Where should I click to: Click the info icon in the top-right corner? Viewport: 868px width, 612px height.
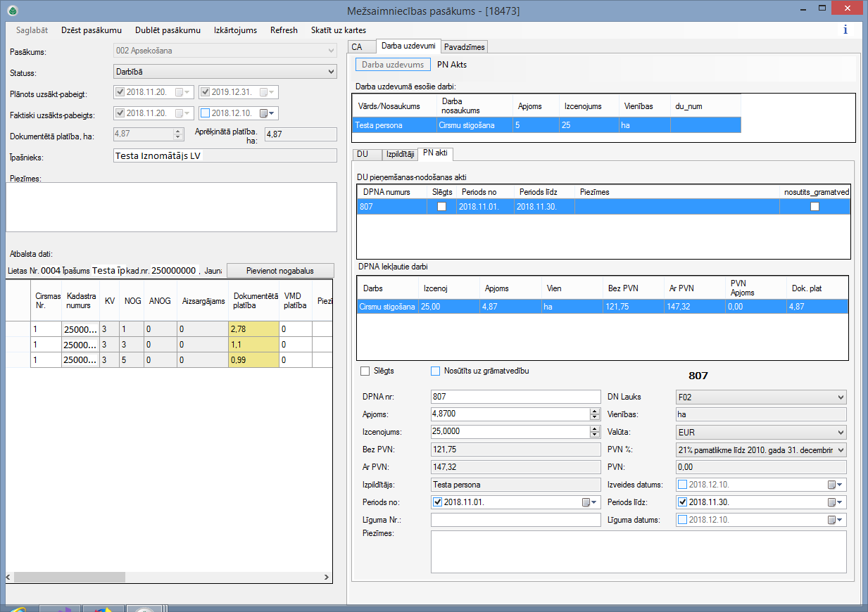pyautogui.click(x=844, y=30)
